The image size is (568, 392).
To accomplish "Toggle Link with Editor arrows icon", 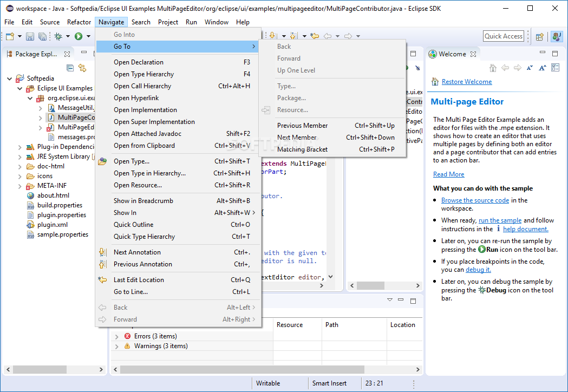I will [83, 68].
